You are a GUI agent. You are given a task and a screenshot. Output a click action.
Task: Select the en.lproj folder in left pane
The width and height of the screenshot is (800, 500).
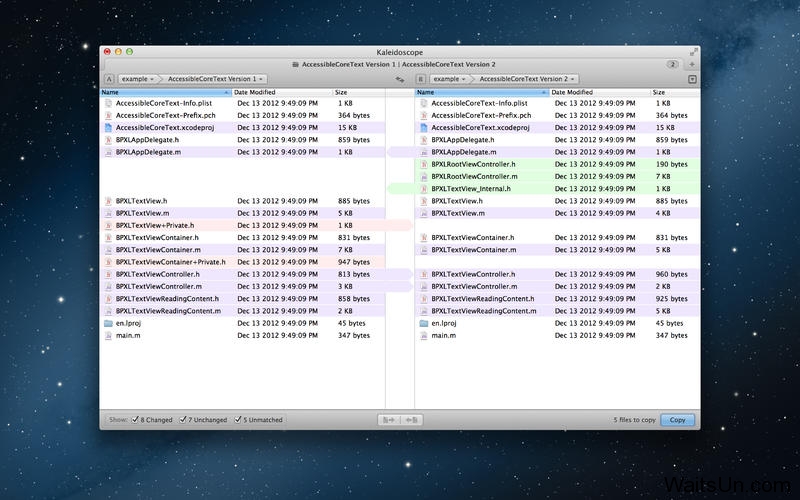(x=127, y=323)
